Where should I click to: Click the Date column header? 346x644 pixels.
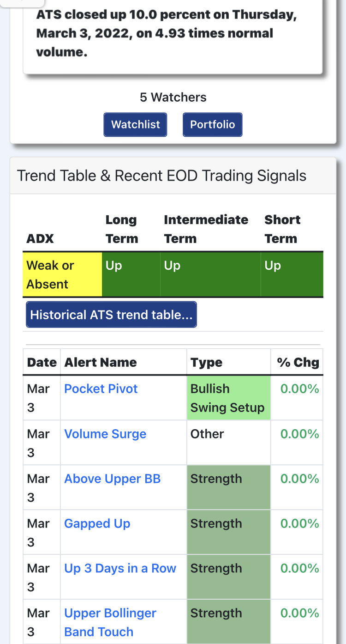coord(42,362)
